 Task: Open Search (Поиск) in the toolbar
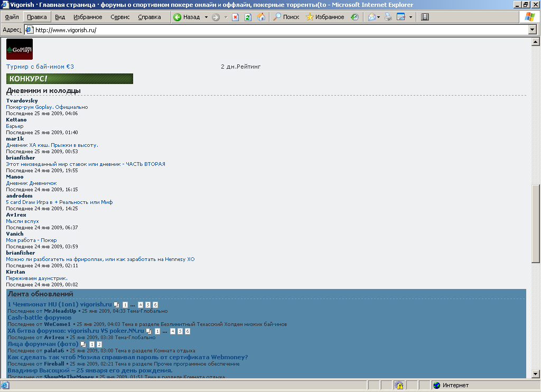point(286,17)
